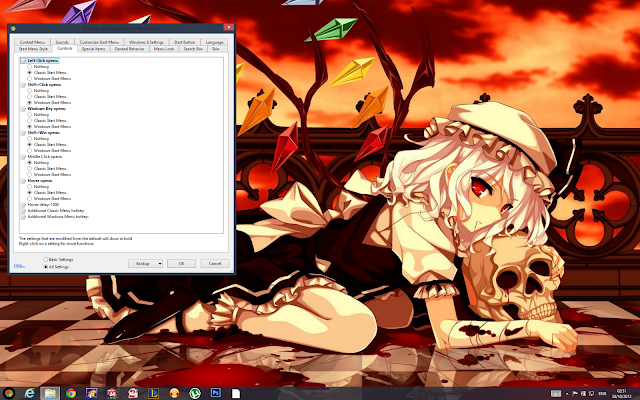The image size is (640, 400).
Task: Click the Classic Shell icon in title bar
Action: [x=13, y=28]
